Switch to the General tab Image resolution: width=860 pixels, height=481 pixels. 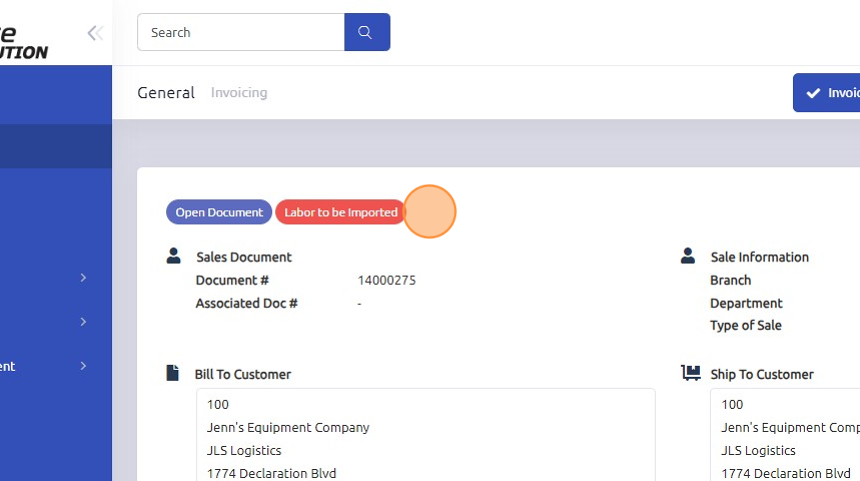point(166,93)
